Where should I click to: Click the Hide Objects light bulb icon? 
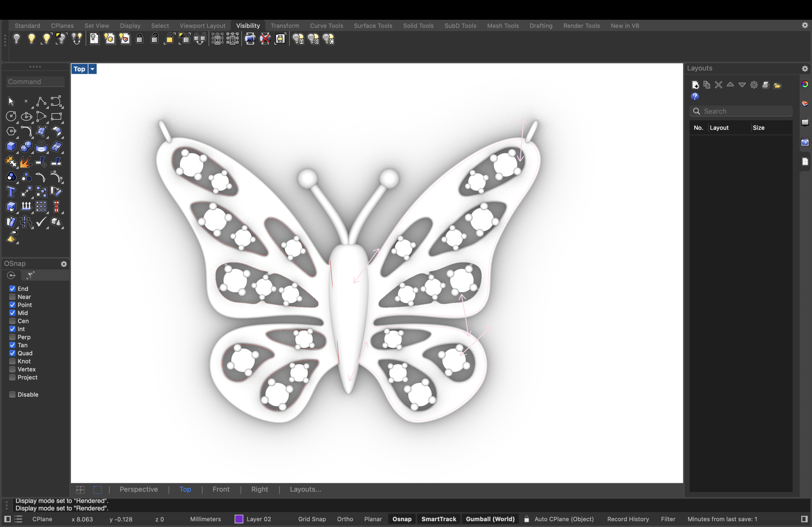click(17, 39)
